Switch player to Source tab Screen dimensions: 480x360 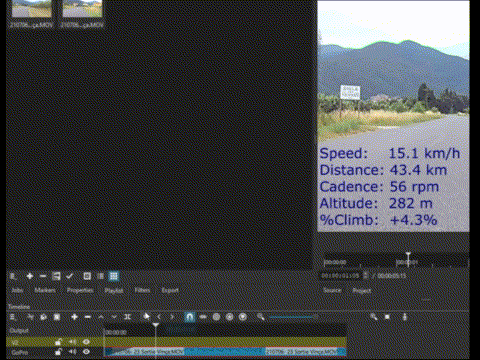tap(332, 290)
